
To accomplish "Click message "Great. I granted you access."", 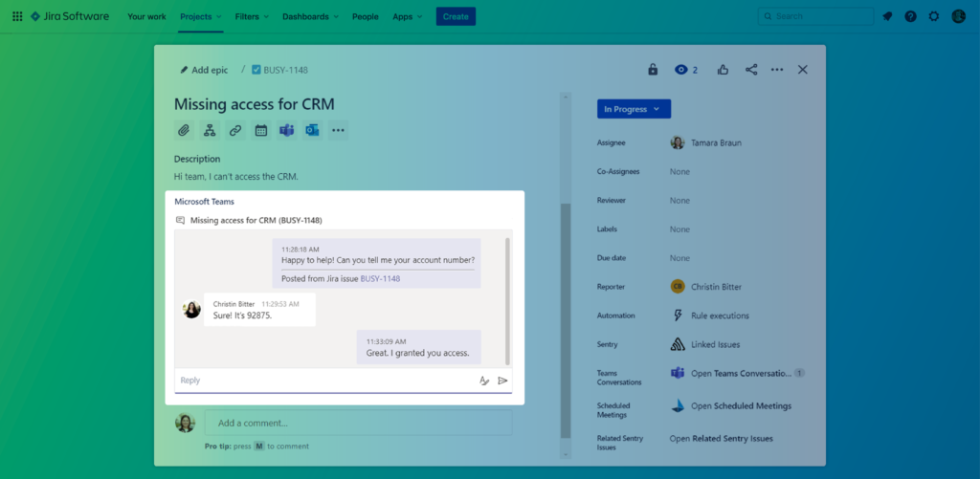I will pyautogui.click(x=417, y=353).
